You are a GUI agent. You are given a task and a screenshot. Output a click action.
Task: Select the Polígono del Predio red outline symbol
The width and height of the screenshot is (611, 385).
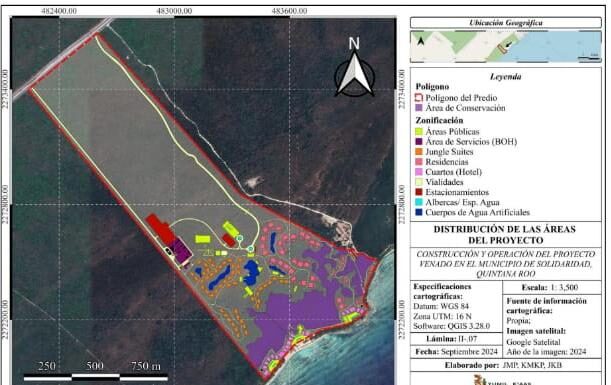[x=419, y=98]
